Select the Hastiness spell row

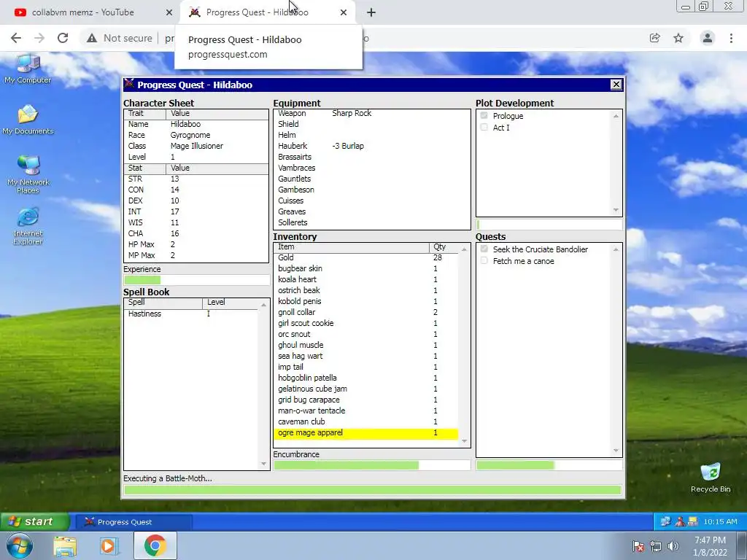(x=192, y=314)
